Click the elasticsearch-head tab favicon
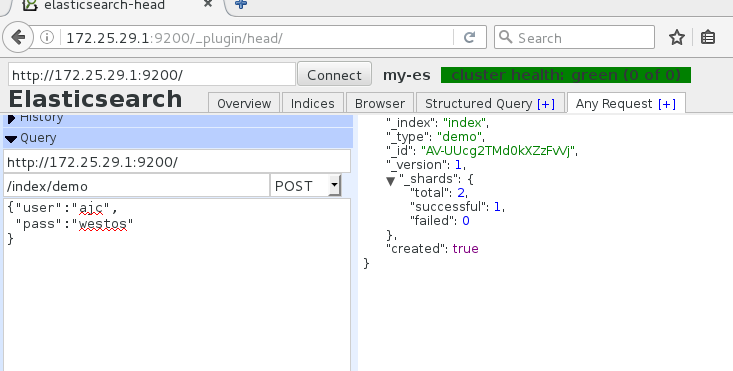The height and width of the screenshot is (371, 733). click(30, 5)
